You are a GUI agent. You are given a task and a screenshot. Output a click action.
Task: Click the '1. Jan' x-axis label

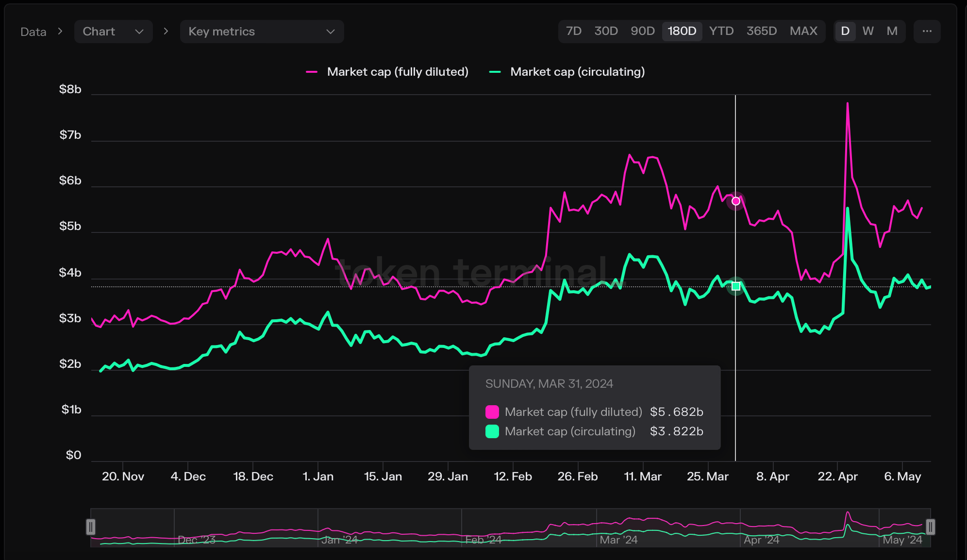318,477
